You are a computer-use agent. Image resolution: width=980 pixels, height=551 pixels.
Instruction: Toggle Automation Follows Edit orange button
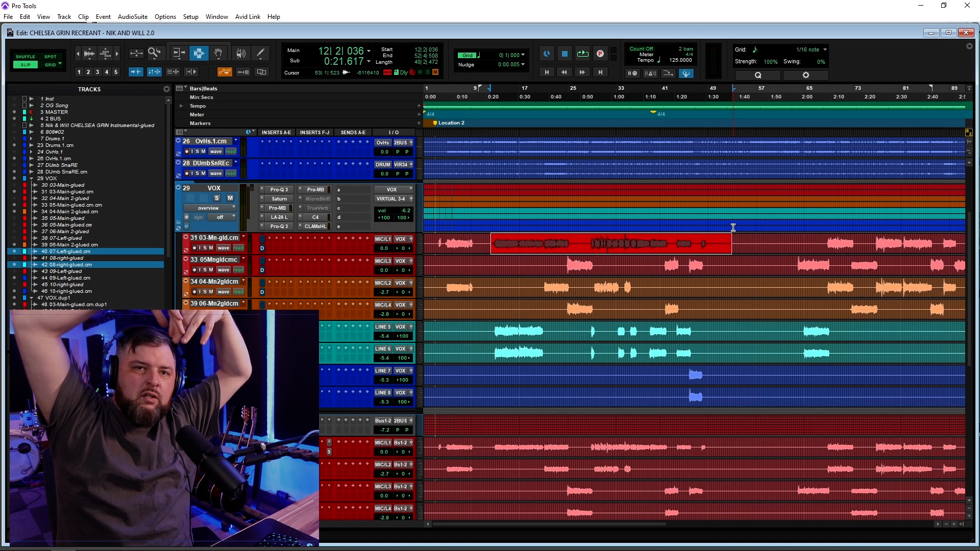pyautogui.click(x=225, y=72)
